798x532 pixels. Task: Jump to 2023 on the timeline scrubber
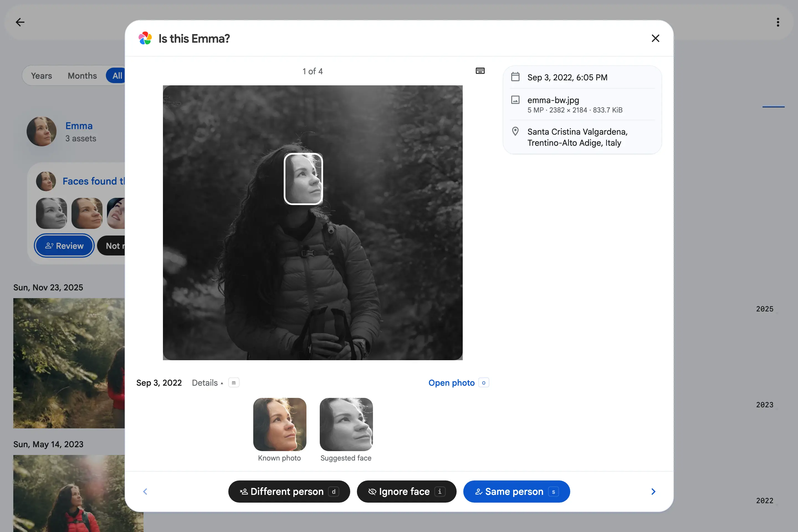click(764, 405)
